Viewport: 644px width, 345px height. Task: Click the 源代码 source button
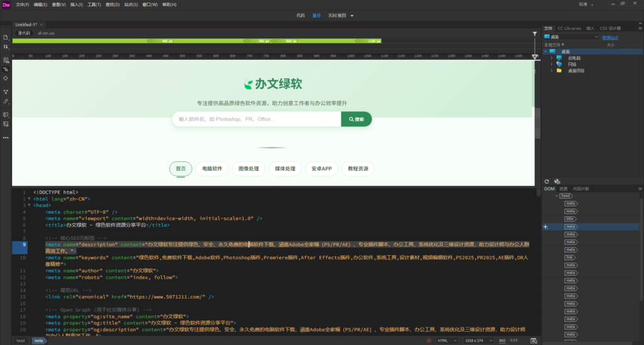(24, 33)
